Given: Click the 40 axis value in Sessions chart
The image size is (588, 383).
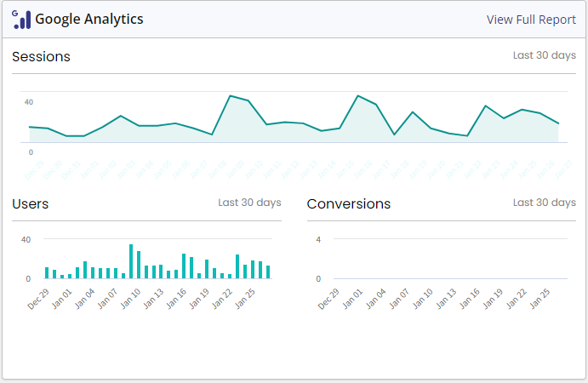Looking at the screenshot, I should point(29,102).
